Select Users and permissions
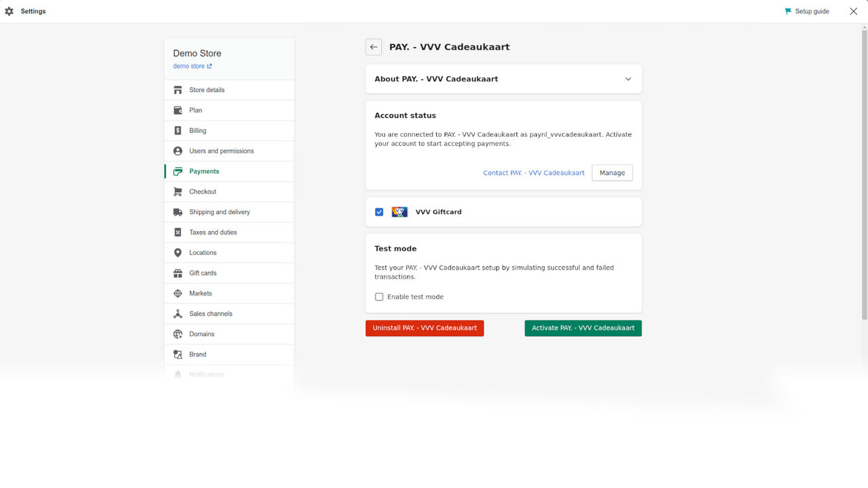This screenshot has height=488, width=868. pyautogui.click(x=229, y=151)
